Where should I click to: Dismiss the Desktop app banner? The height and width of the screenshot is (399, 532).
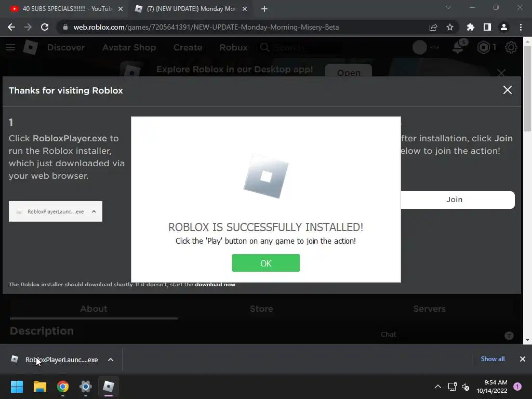point(501,73)
